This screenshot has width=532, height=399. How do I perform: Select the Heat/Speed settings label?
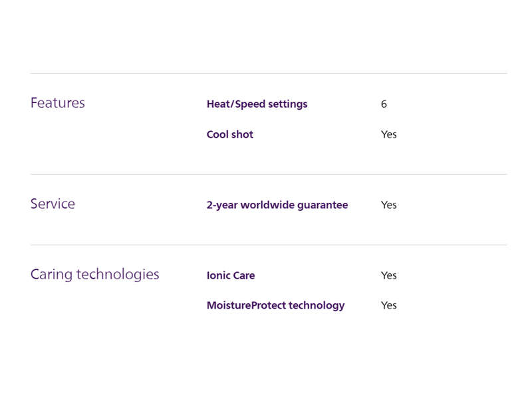pos(257,104)
